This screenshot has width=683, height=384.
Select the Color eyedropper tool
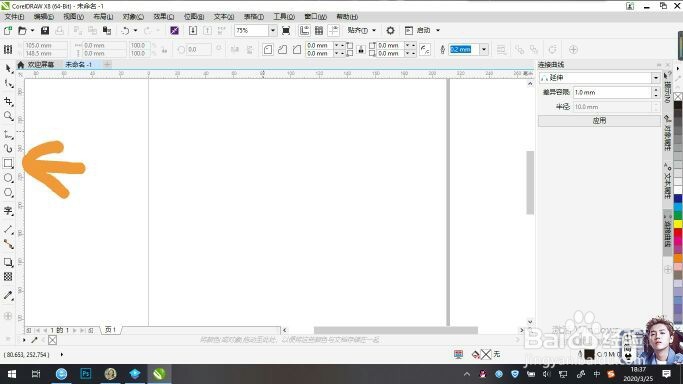click(8, 295)
